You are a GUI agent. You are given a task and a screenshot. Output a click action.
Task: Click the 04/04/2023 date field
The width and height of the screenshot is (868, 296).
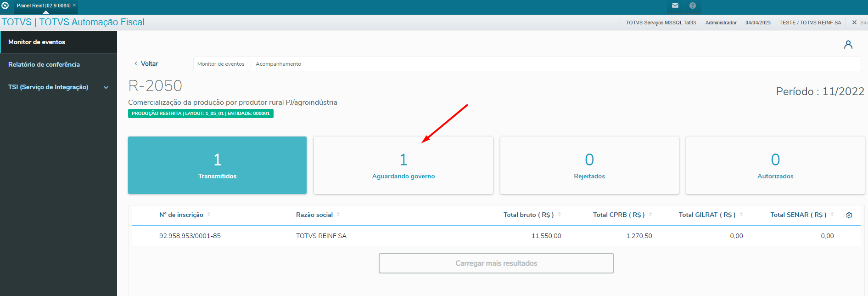[758, 23]
